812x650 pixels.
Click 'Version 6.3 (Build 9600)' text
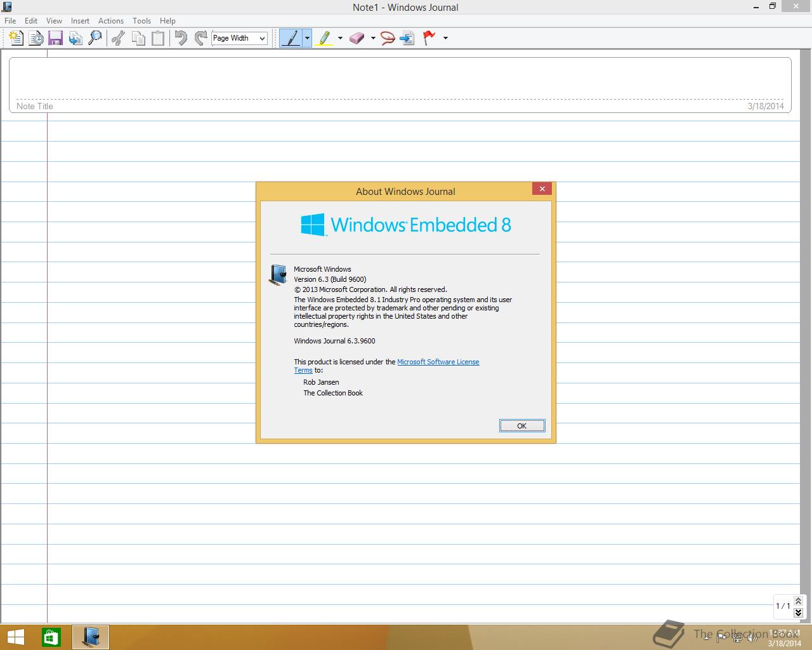pos(330,279)
